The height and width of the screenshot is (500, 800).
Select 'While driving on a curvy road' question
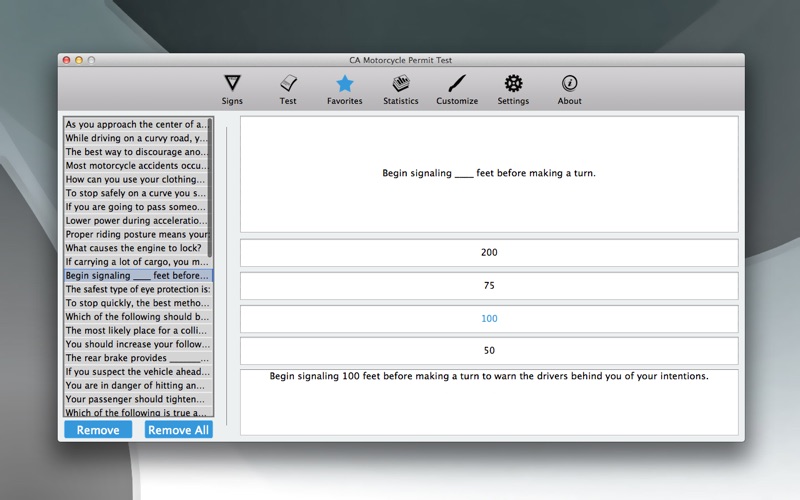[136, 138]
